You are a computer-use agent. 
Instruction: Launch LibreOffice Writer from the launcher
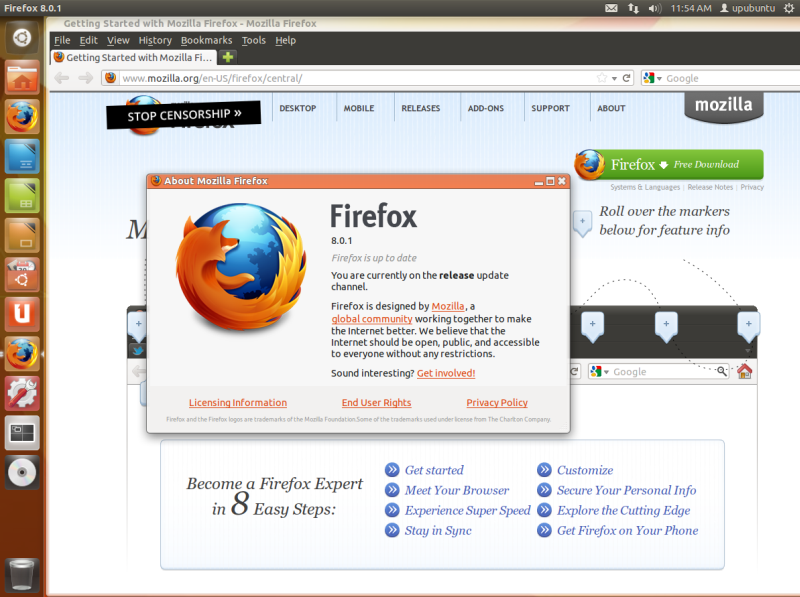[22, 156]
